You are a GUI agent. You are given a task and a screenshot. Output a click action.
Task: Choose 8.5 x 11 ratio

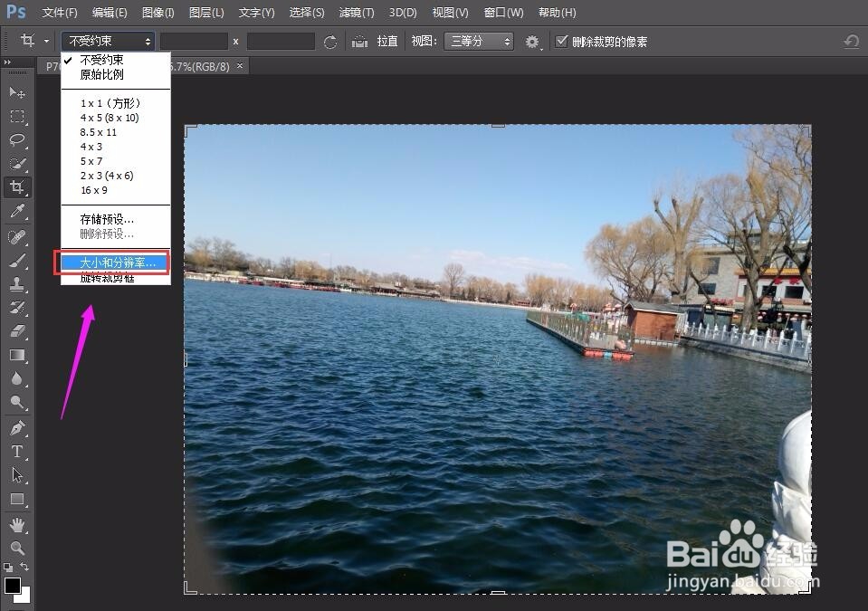116,132
